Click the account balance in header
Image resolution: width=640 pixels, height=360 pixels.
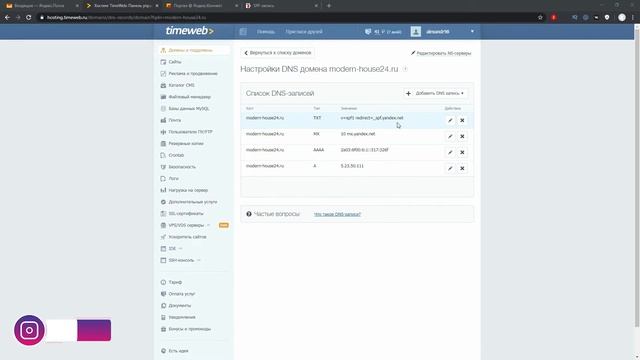click(x=383, y=31)
